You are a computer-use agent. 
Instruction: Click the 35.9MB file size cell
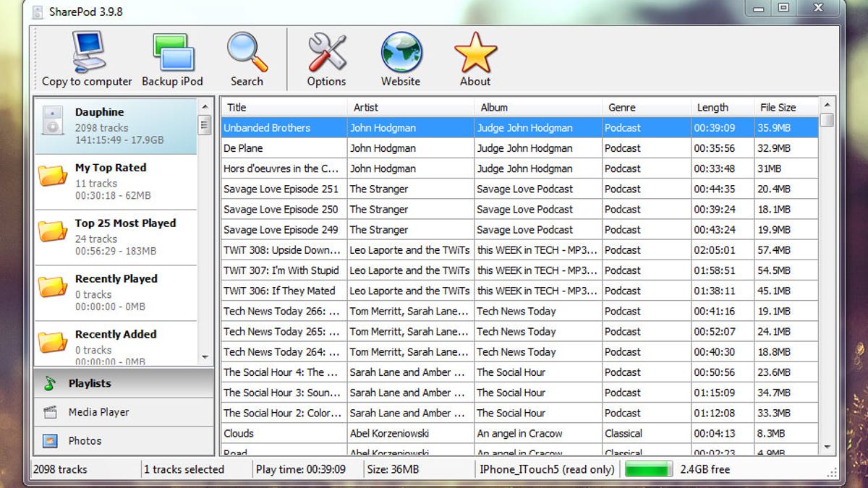pyautogui.click(x=786, y=128)
